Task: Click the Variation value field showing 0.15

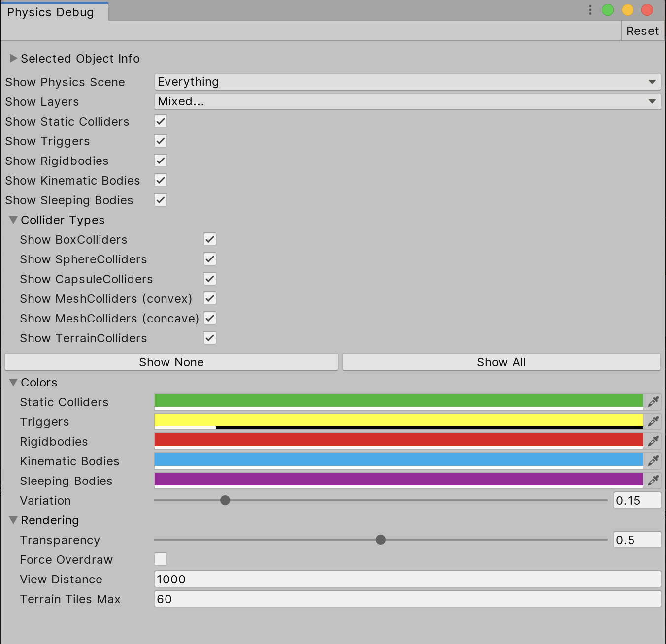Action: pyautogui.click(x=637, y=500)
